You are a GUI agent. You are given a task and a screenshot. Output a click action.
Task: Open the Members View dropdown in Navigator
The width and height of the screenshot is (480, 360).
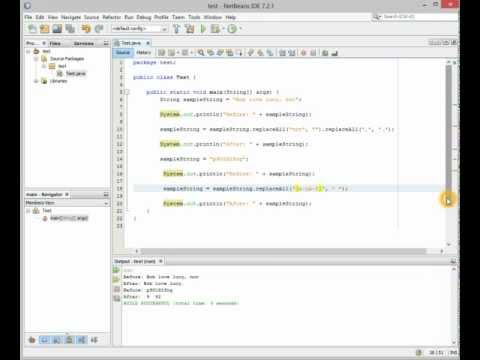pos(67,203)
